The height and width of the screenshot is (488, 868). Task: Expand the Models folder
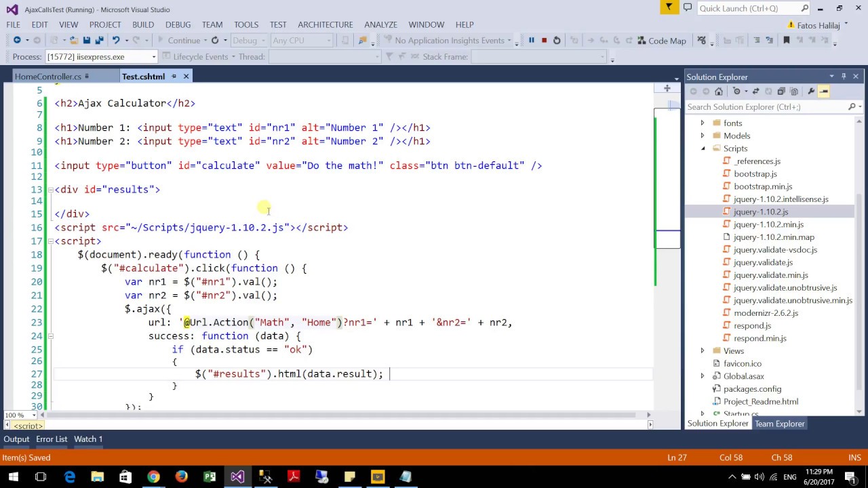point(703,136)
